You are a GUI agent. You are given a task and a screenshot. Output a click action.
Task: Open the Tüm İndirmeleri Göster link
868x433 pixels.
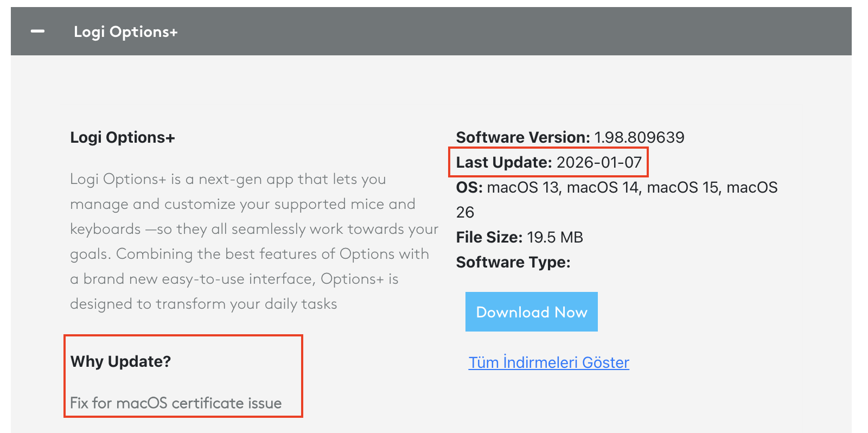(x=548, y=362)
